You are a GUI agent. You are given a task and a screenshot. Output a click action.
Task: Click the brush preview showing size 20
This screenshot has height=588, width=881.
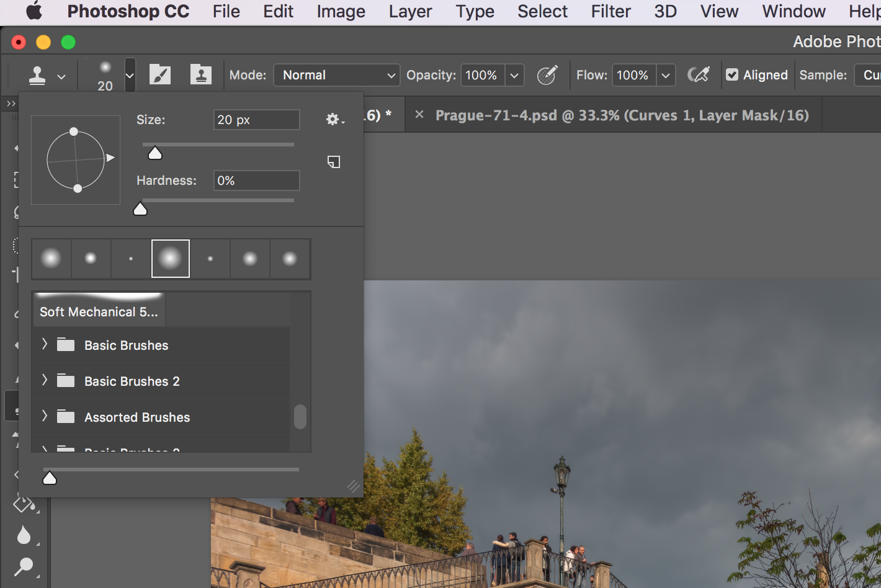[105, 76]
